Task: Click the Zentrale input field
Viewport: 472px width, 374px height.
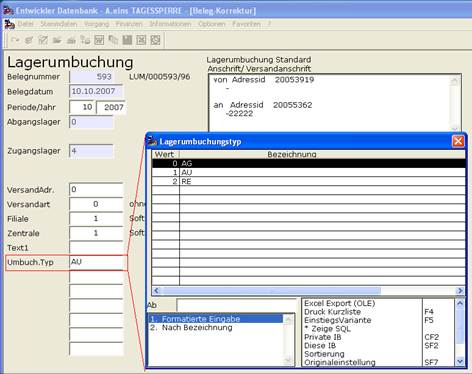Action: pyautogui.click(x=96, y=233)
